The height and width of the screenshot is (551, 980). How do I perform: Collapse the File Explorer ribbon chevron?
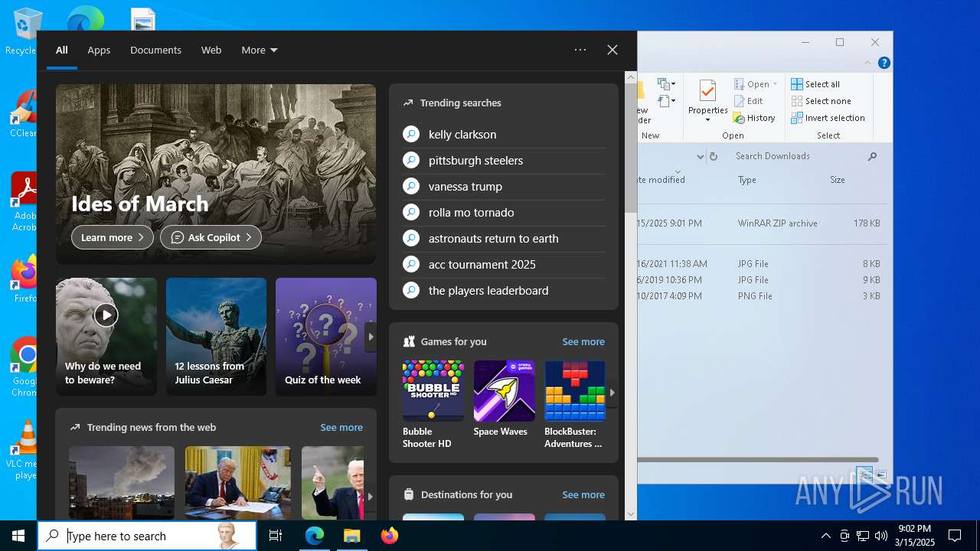[867, 63]
